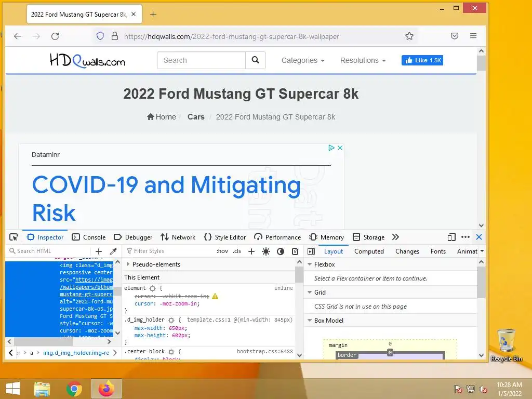Close the Dataminr advertisement
Image resolution: width=532 pixels, height=399 pixels.
340,148
